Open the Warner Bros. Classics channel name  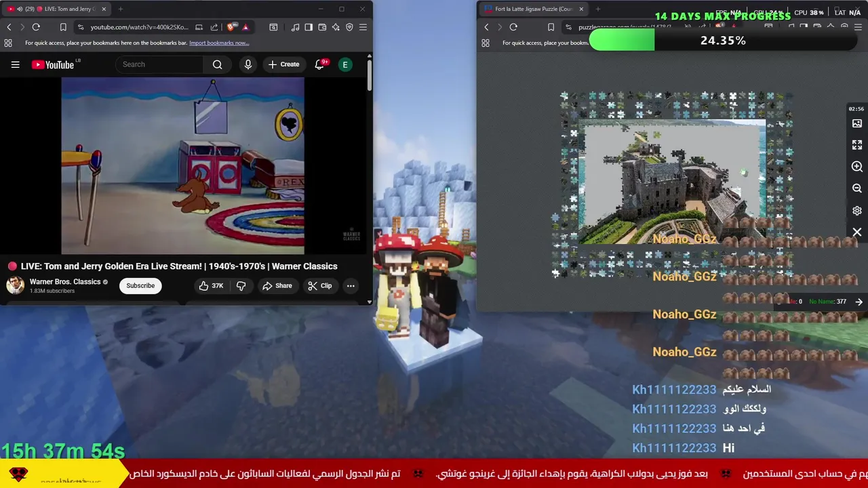tap(65, 281)
